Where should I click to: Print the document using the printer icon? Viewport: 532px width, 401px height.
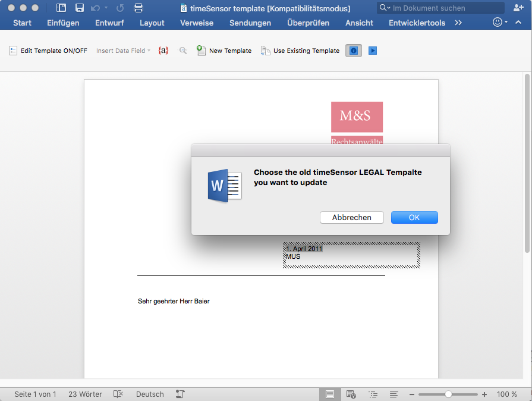pos(138,8)
